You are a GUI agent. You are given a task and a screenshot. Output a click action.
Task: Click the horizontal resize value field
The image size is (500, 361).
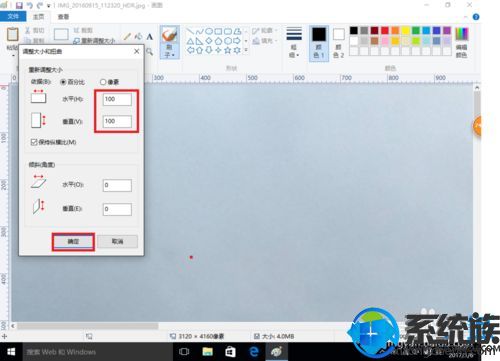point(117,99)
